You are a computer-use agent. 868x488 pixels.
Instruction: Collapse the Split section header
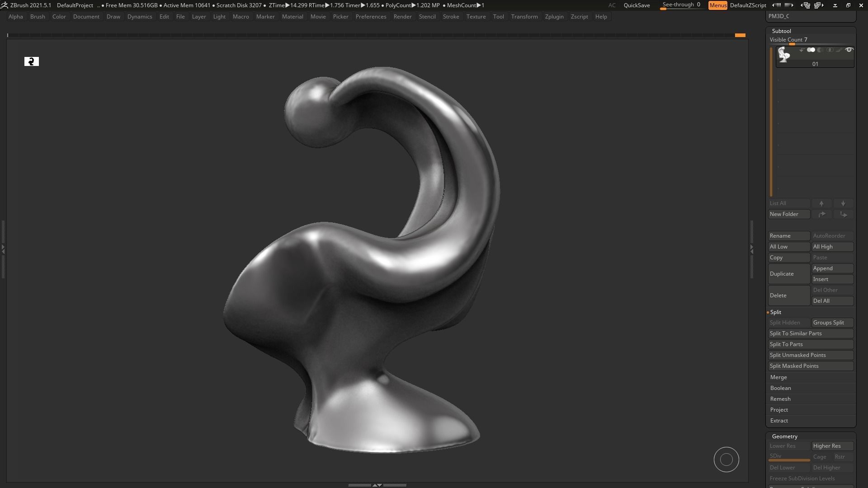click(775, 312)
